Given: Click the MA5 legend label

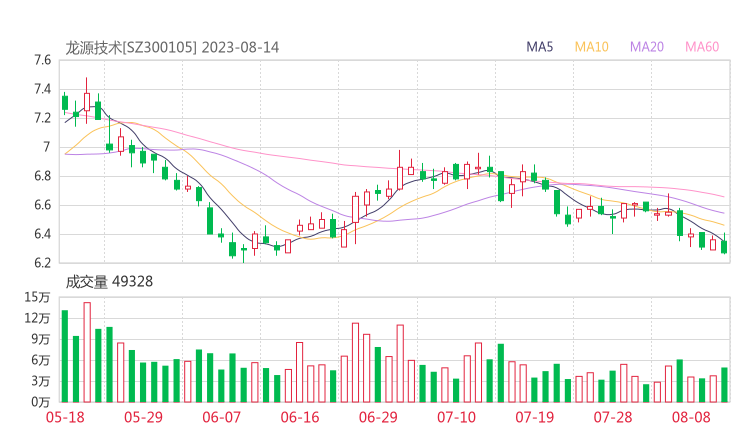Looking at the screenshot, I should [539, 47].
